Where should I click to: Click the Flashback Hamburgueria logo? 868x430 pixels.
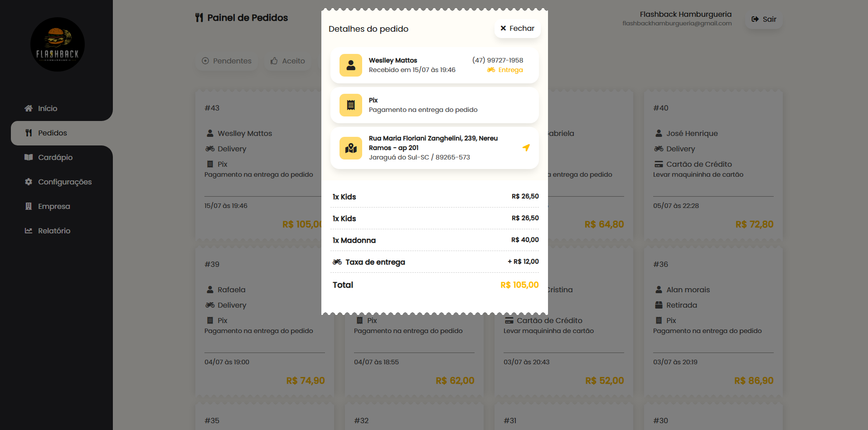(58, 44)
